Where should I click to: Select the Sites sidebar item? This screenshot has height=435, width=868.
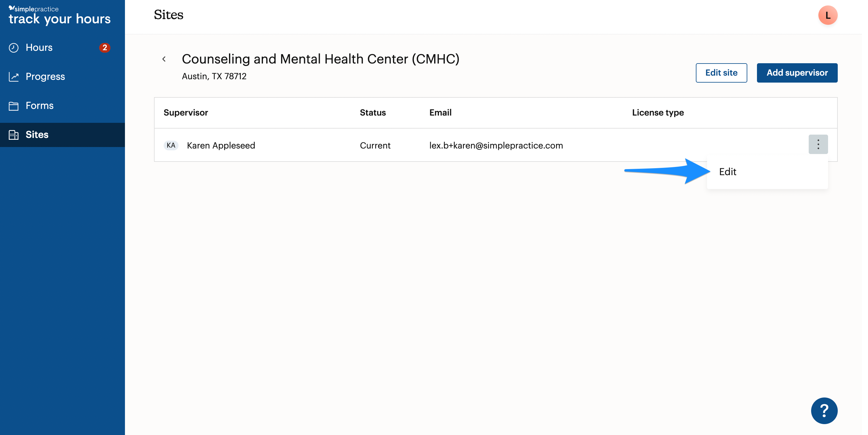(62, 134)
